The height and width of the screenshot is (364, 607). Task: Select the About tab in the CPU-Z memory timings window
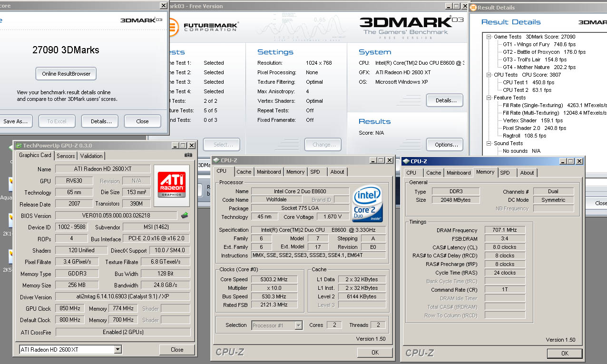527,173
